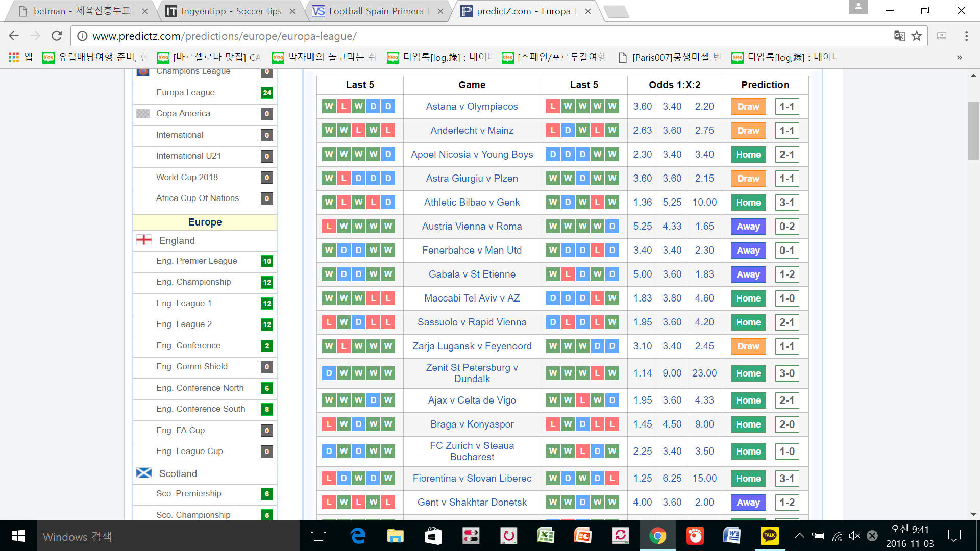Open the Chrome three-dot menu

click(x=966, y=36)
